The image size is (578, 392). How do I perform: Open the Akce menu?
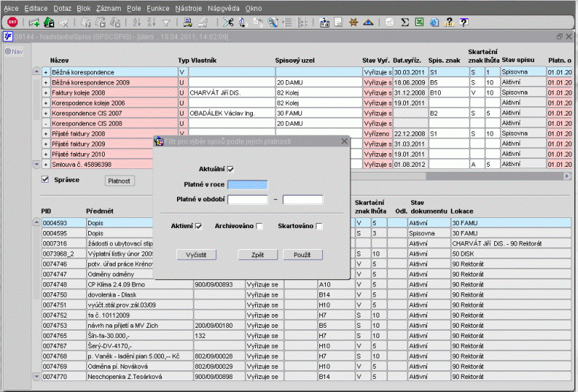11,8
